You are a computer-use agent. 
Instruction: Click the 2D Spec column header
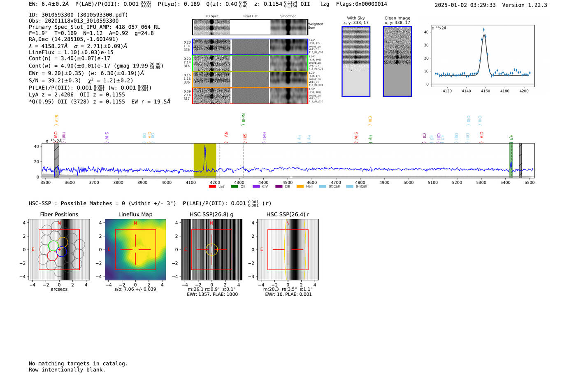(212, 16)
